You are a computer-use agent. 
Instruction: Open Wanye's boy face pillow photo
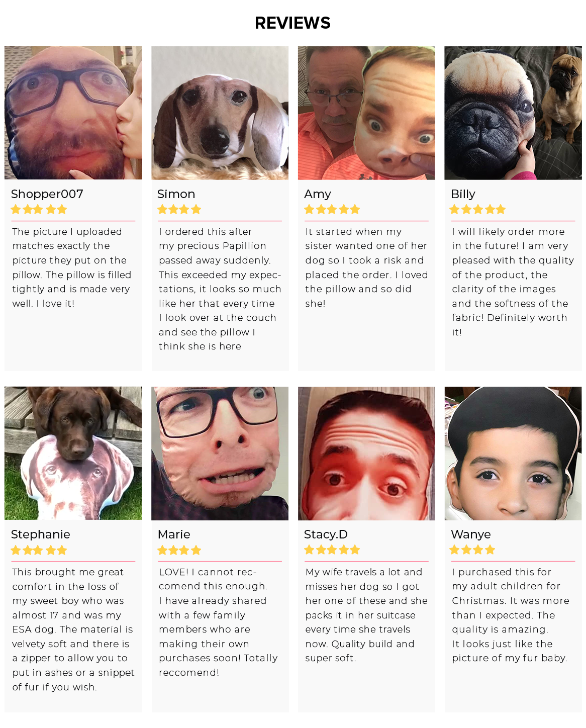(513, 453)
